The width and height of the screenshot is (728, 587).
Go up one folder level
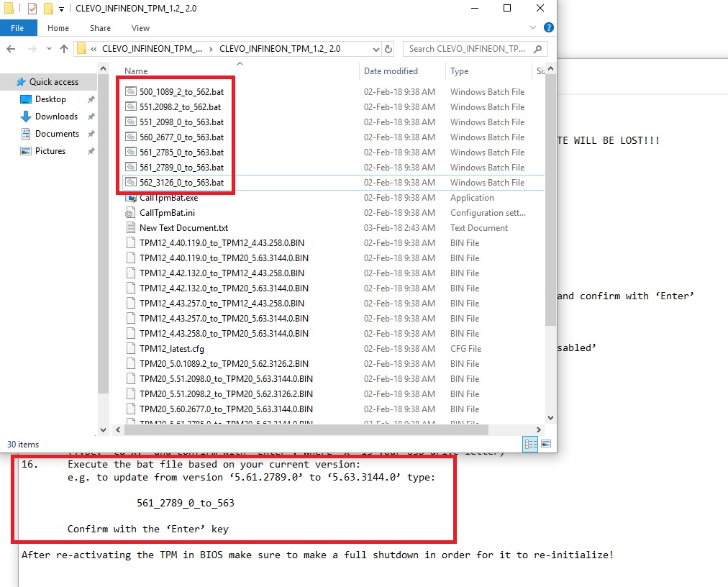[x=64, y=49]
